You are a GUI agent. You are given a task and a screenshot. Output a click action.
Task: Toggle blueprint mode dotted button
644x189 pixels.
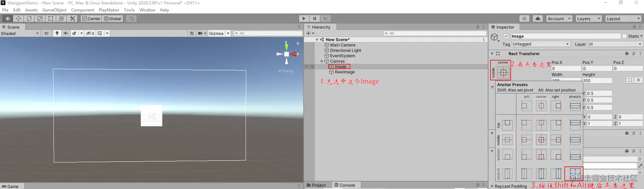[x=630, y=80]
